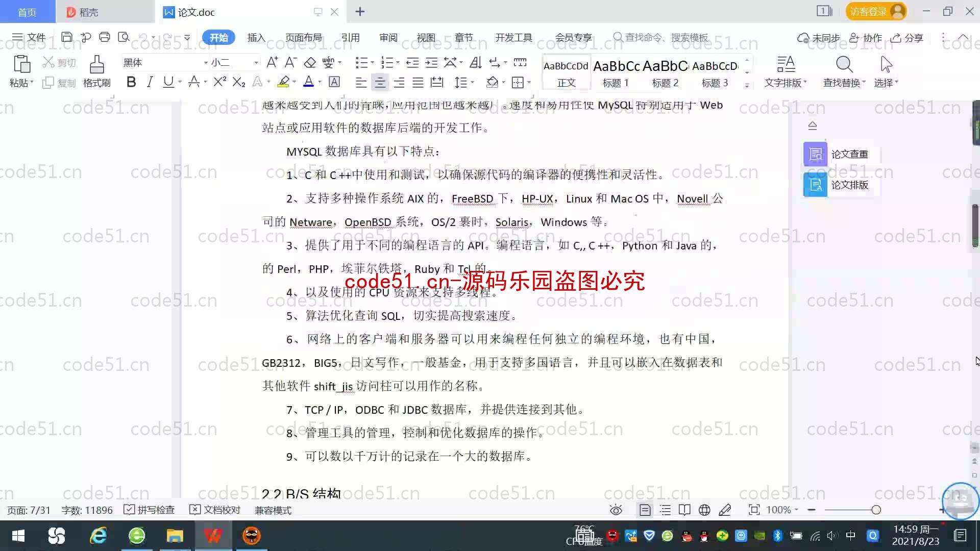
Task: Toggle eye protection mode in status bar
Action: pos(616,510)
